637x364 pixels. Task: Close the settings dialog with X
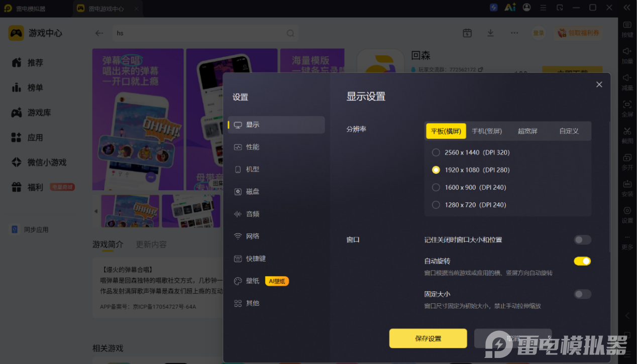(599, 84)
